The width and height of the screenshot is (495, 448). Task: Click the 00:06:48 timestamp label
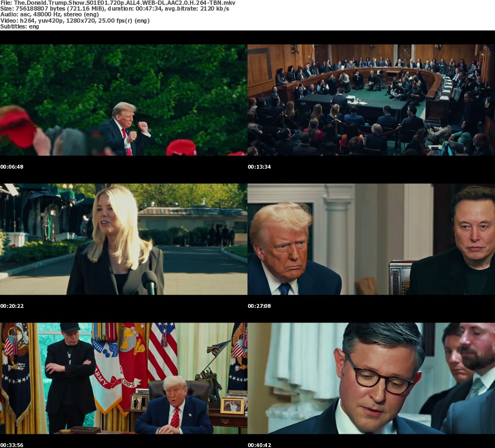click(12, 167)
